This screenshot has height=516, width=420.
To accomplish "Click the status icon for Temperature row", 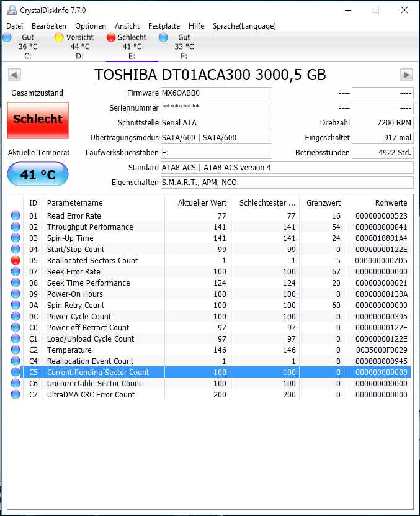I will pos(16,350).
